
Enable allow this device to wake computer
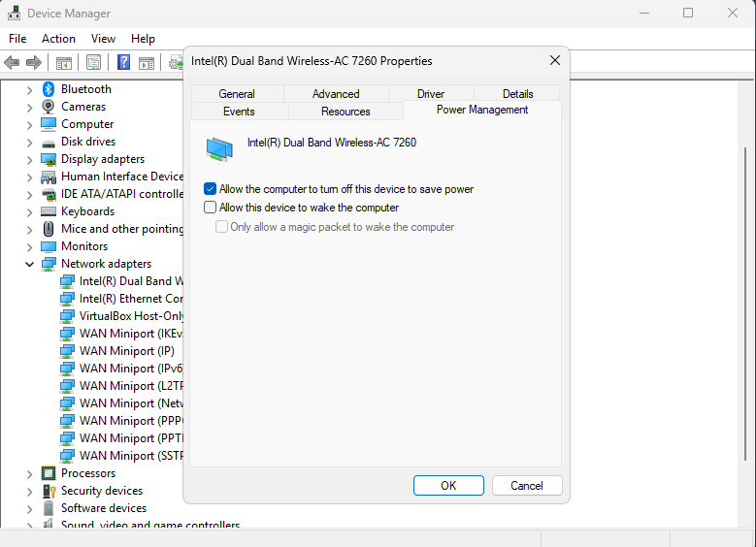pyautogui.click(x=210, y=208)
